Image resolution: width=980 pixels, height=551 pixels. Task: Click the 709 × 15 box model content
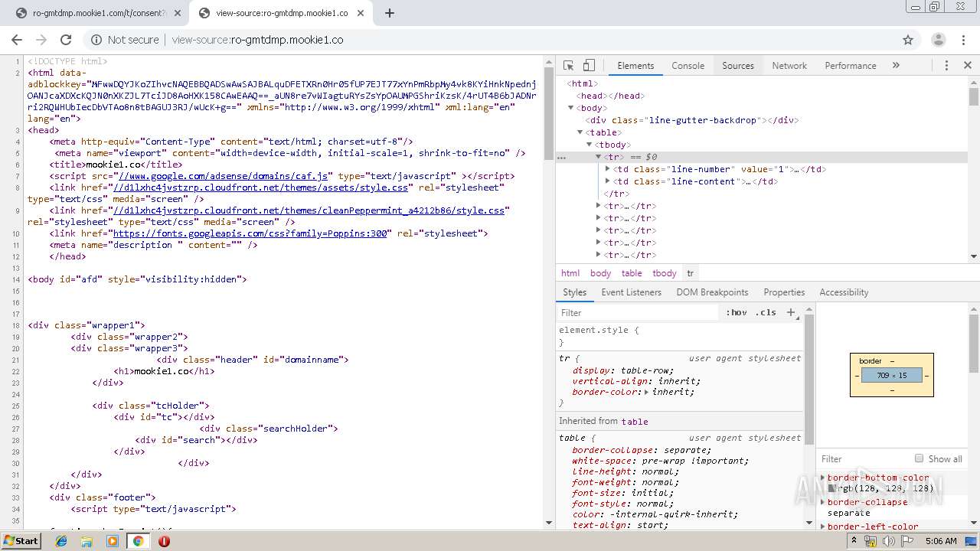pyautogui.click(x=892, y=375)
